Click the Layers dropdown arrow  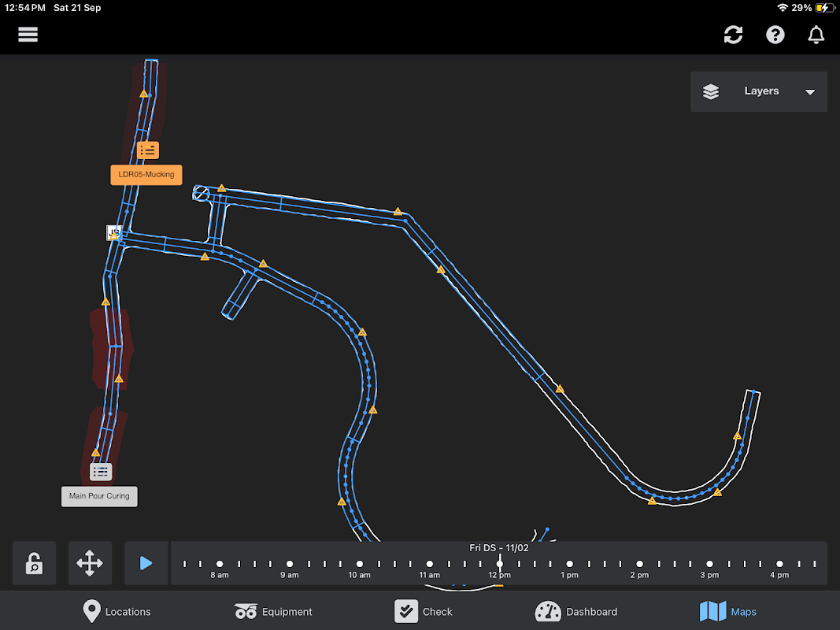(x=810, y=92)
